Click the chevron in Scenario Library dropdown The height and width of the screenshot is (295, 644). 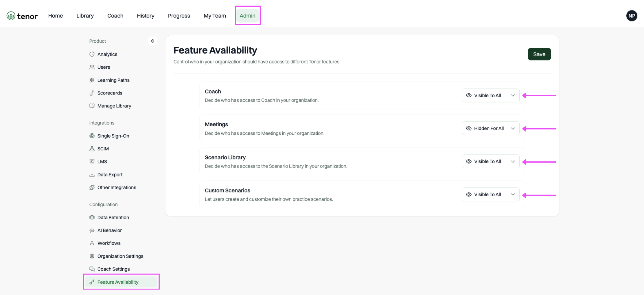point(513,162)
